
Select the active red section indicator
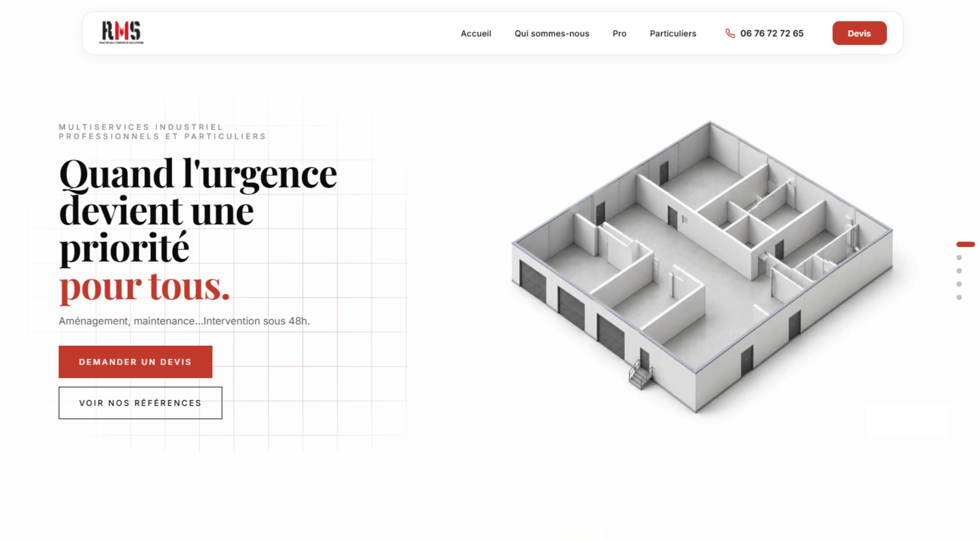[x=966, y=244]
